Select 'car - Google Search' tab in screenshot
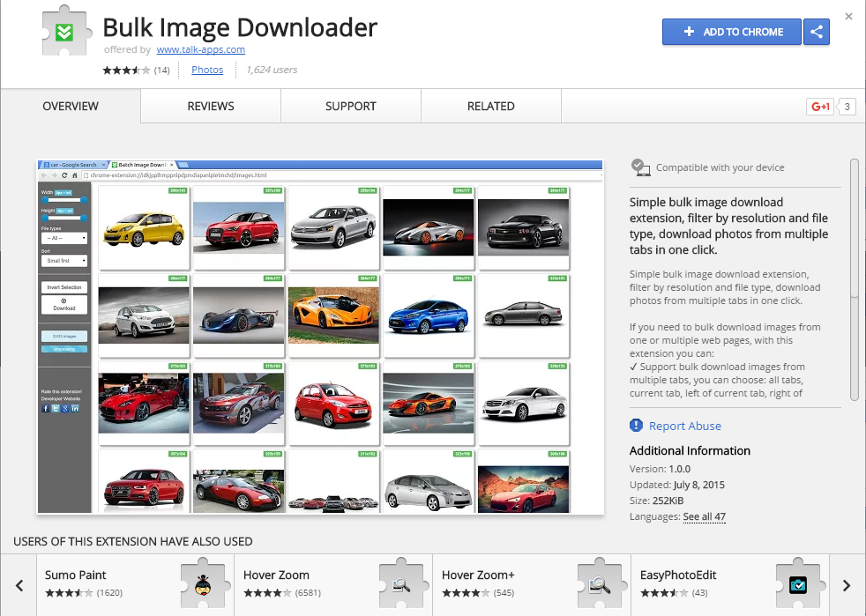 point(73,165)
